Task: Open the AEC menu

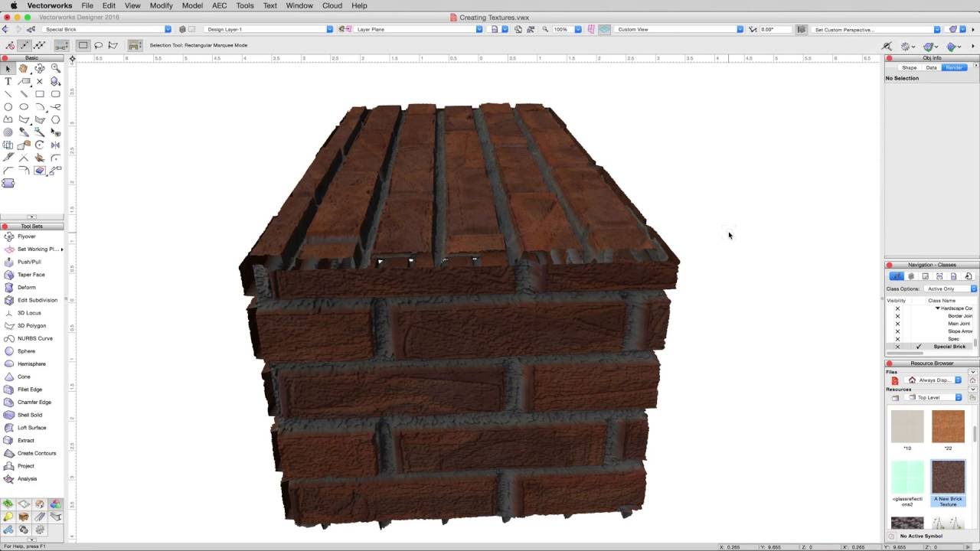Action: coord(220,5)
